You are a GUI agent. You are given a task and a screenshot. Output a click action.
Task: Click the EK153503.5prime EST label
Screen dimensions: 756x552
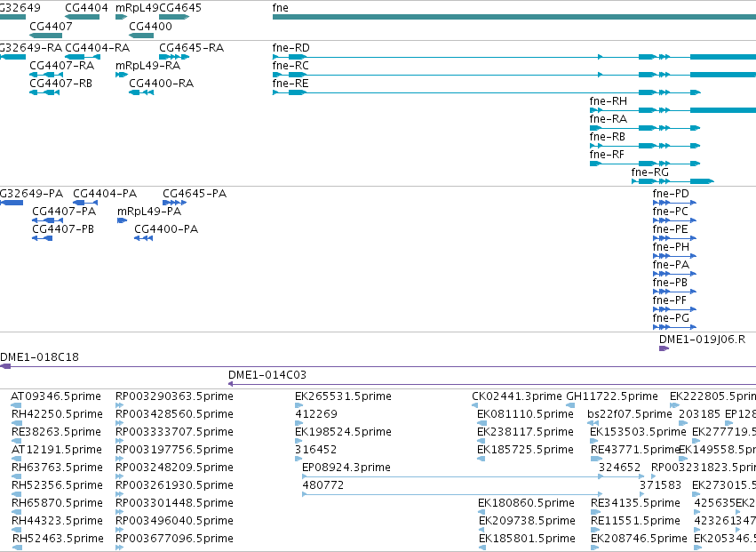pos(639,432)
